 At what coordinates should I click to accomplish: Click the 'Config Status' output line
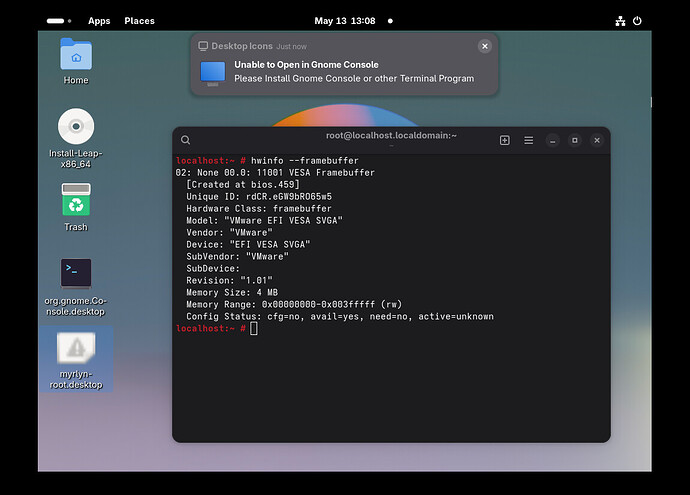click(340, 316)
